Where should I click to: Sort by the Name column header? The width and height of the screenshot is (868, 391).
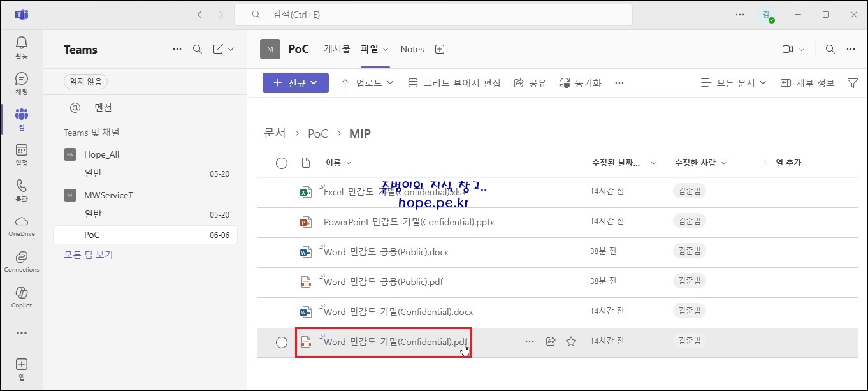338,163
